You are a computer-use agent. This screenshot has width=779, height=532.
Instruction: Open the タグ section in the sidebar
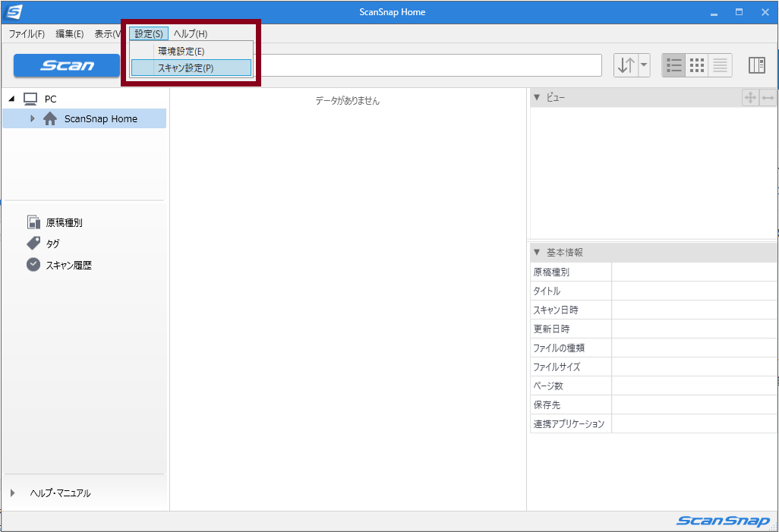click(52, 244)
